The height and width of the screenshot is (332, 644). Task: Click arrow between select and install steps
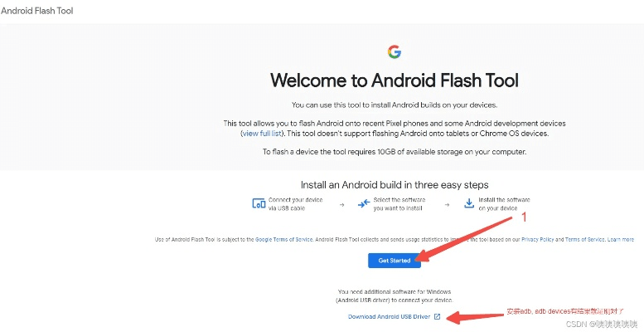point(447,204)
